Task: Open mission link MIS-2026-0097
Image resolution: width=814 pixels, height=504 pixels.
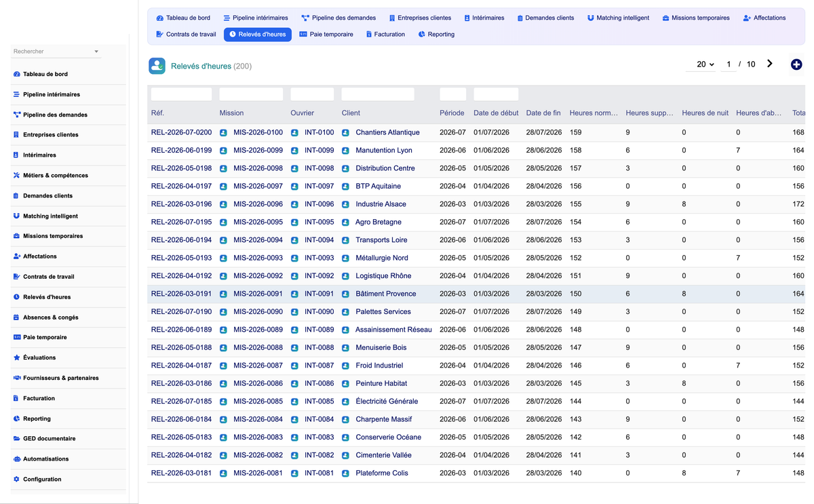Action: pyautogui.click(x=258, y=187)
